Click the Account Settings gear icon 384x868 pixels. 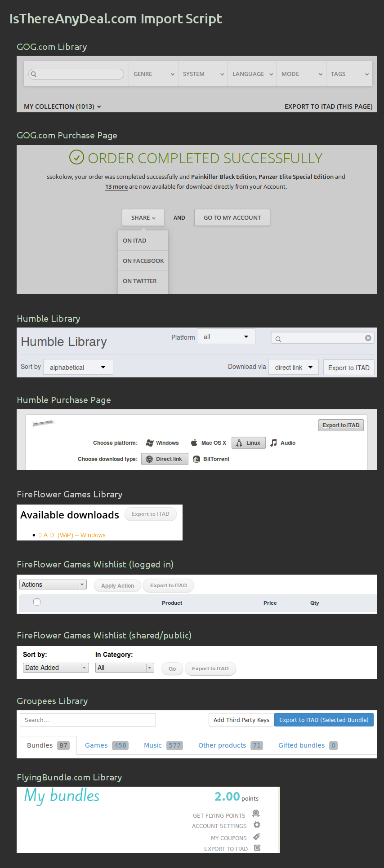(x=257, y=825)
